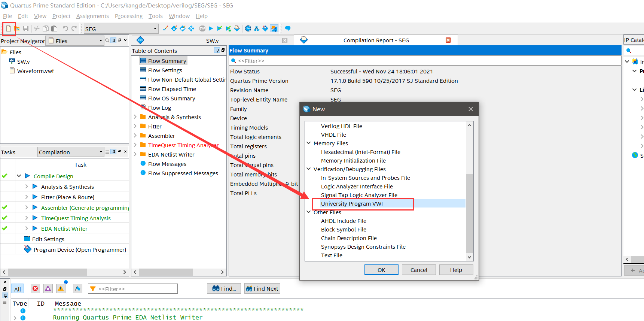Click the New dialog vertical scrollbar
Viewport: 644px width, 321px height.
[469, 214]
